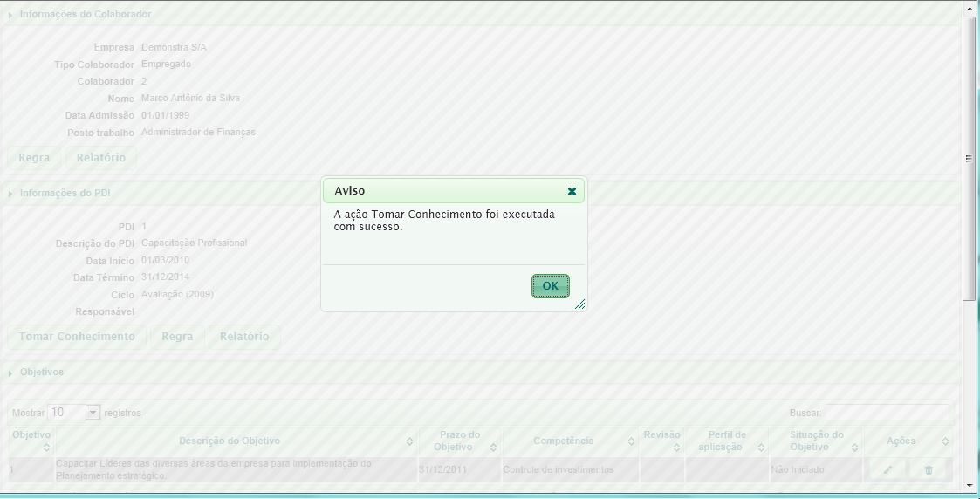Edit objective 1 with pencil icon
Screen dimensions: 980x499
tap(887, 469)
